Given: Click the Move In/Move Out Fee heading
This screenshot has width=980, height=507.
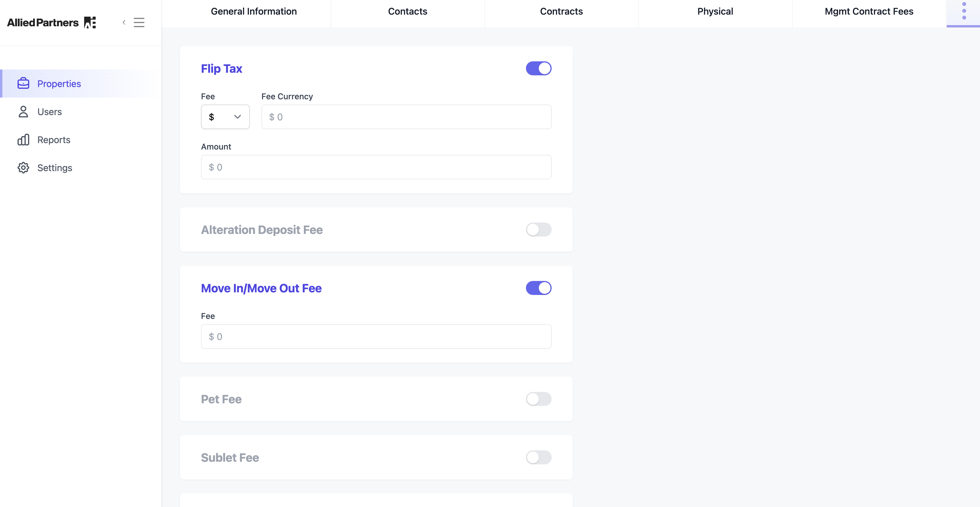Looking at the screenshot, I should [x=261, y=288].
